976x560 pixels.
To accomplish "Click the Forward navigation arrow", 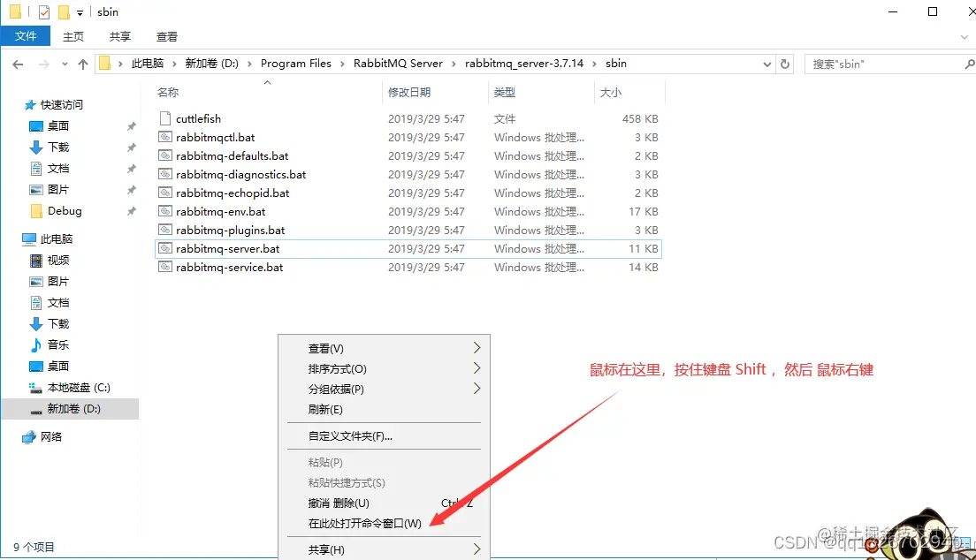I will point(43,64).
